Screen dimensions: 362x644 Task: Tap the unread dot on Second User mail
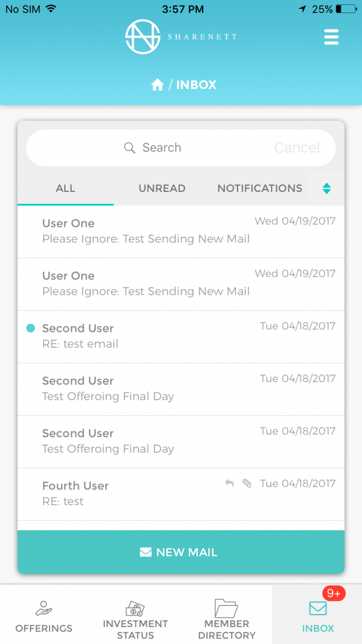tap(31, 328)
